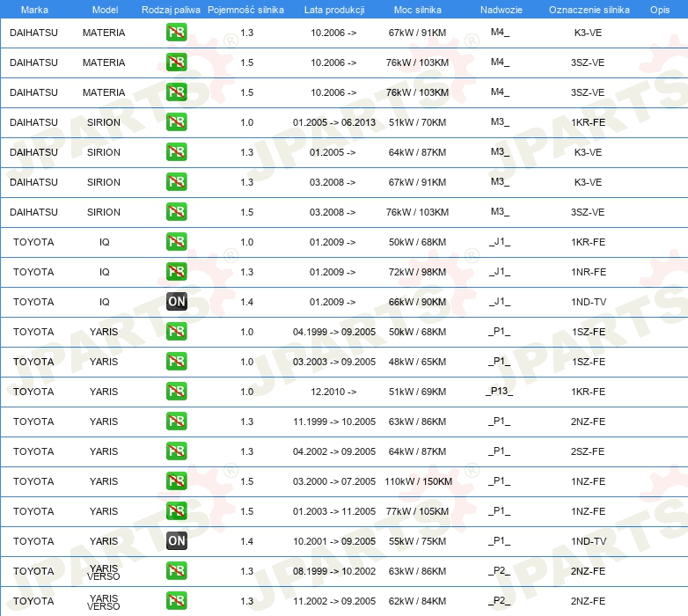Click date range 01.2003 -> 11.2005
The image size is (688, 616).
pyautogui.click(x=334, y=511)
